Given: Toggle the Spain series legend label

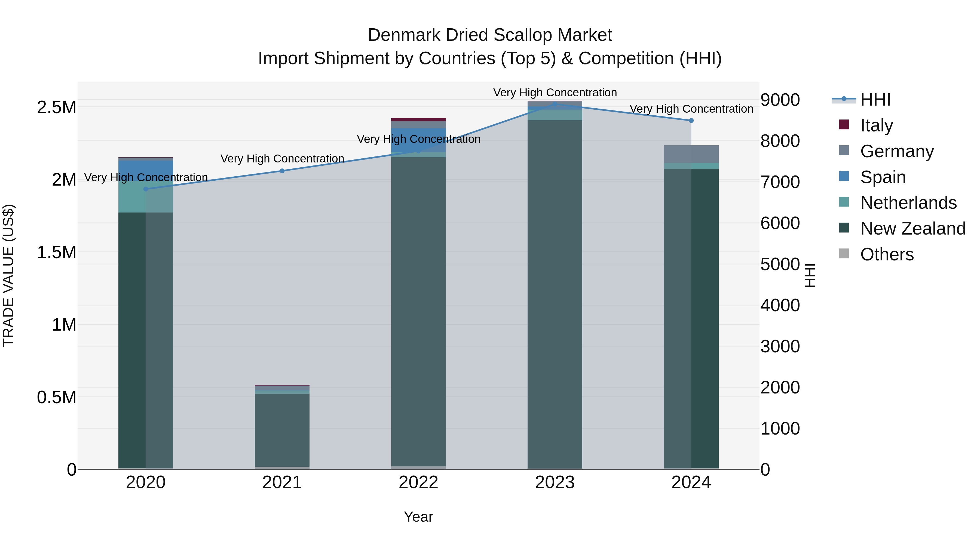Looking at the screenshot, I should (x=883, y=177).
